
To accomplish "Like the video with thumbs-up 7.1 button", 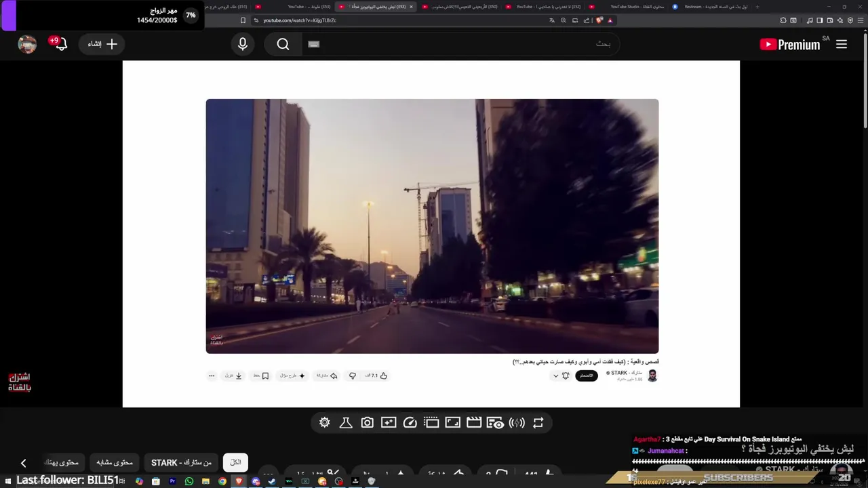I will pyautogui.click(x=376, y=375).
